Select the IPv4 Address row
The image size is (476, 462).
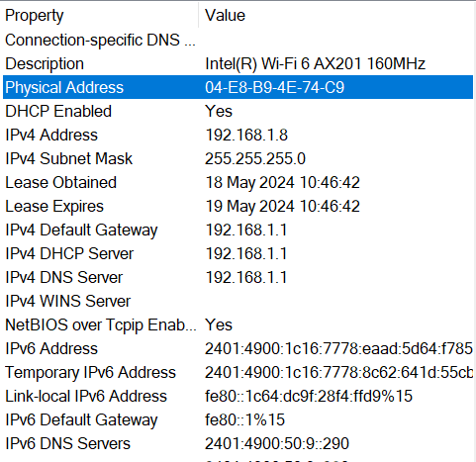click(x=238, y=135)
